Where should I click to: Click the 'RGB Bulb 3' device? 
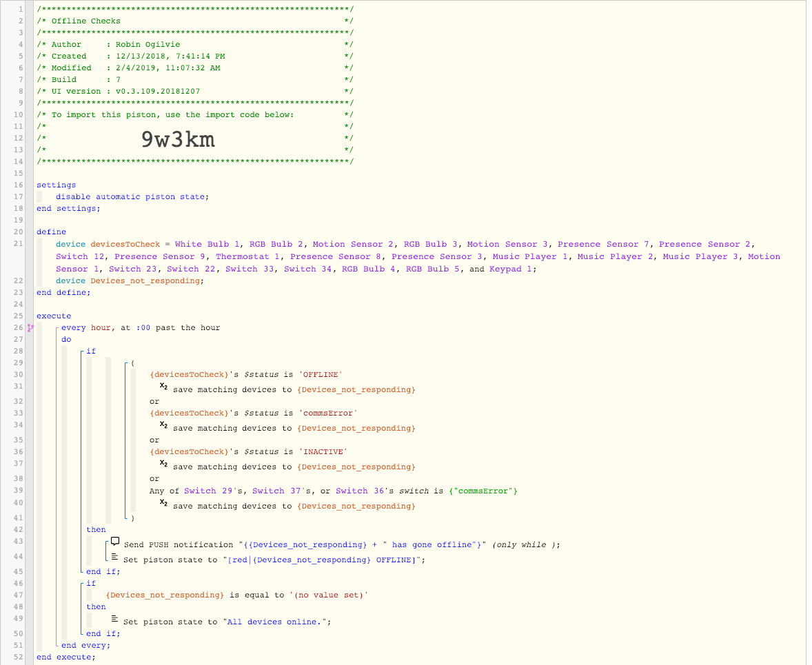click(430, 245)
